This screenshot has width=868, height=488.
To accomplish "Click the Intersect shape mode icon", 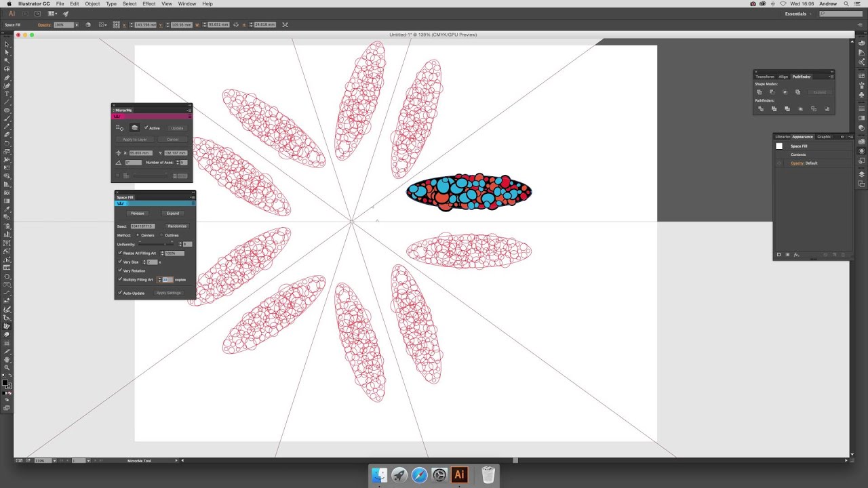I will tap(785, 92).
